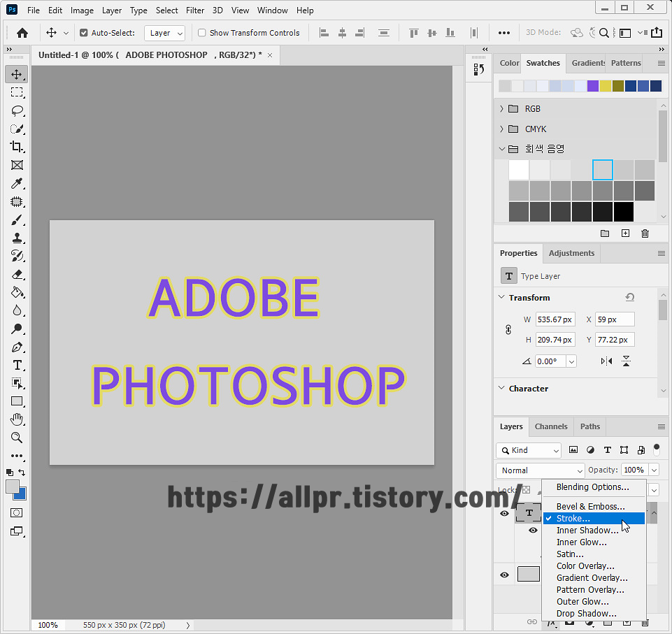Image resolution: width=672 pixels, height=634 pixels.
Task: Expand the RGB swatch group
Action: click(x=501, y=109)
